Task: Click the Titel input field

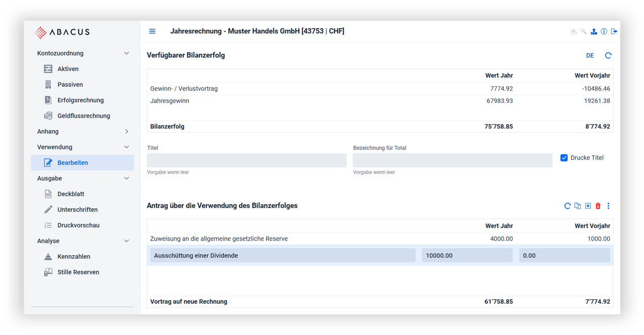Action: tap(246, 160)
